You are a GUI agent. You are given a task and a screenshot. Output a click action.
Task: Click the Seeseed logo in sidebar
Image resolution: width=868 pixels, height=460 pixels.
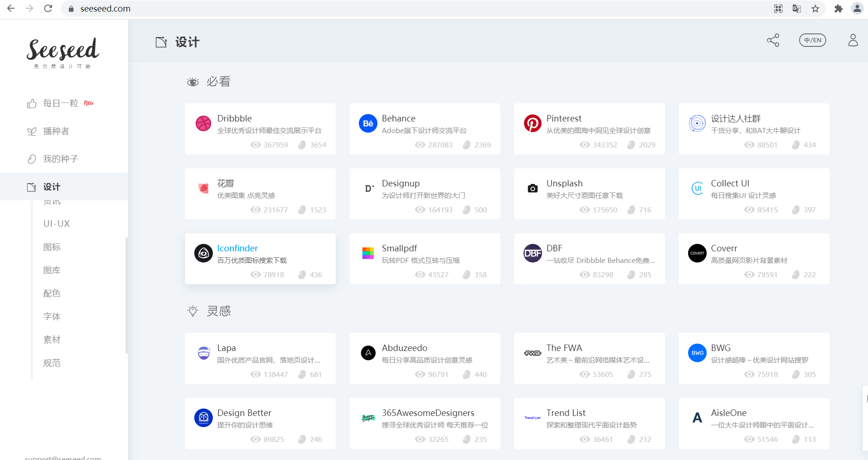[x=63, y=52]
